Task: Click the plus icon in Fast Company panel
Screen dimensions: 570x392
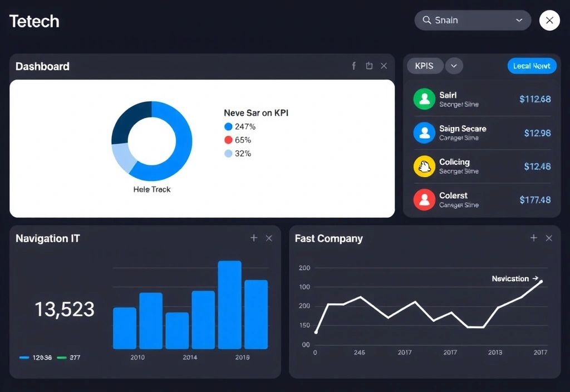Action: [x=533, y=238]
